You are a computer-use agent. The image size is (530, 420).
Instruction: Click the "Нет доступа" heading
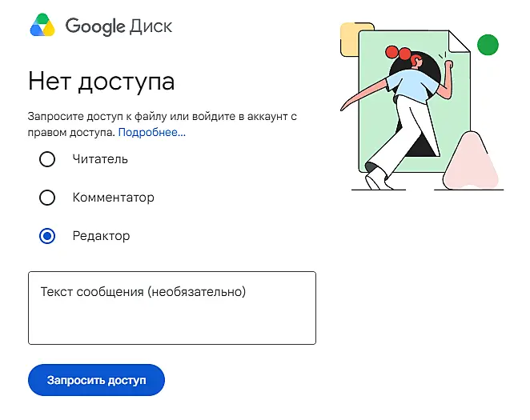pyautogui.click(x=102, y=82)
